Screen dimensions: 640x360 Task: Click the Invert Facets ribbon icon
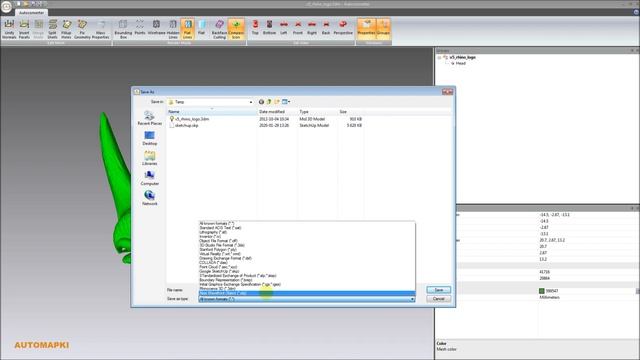pos(24,29)
